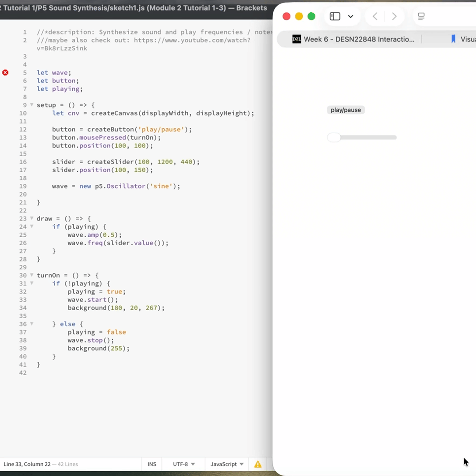
Task: Click the blue bookmark icon in favorites bar
Action: click(x=453, y=39)
